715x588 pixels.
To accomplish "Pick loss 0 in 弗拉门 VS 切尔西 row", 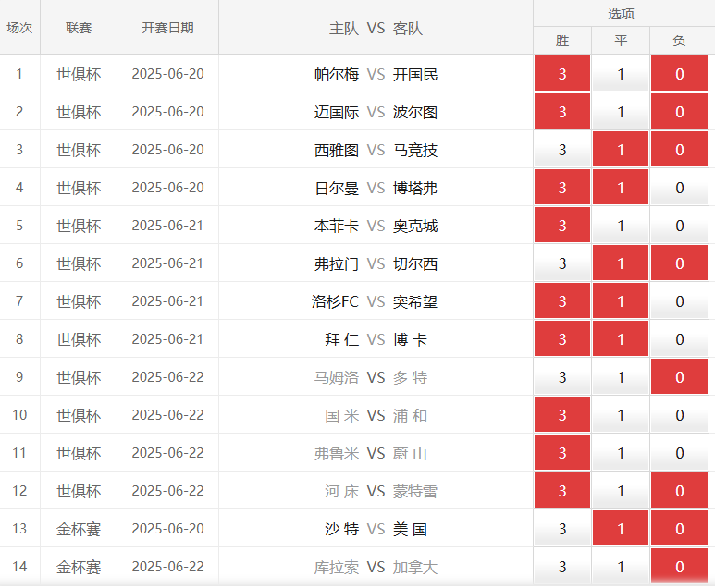I will coord(680,263).
